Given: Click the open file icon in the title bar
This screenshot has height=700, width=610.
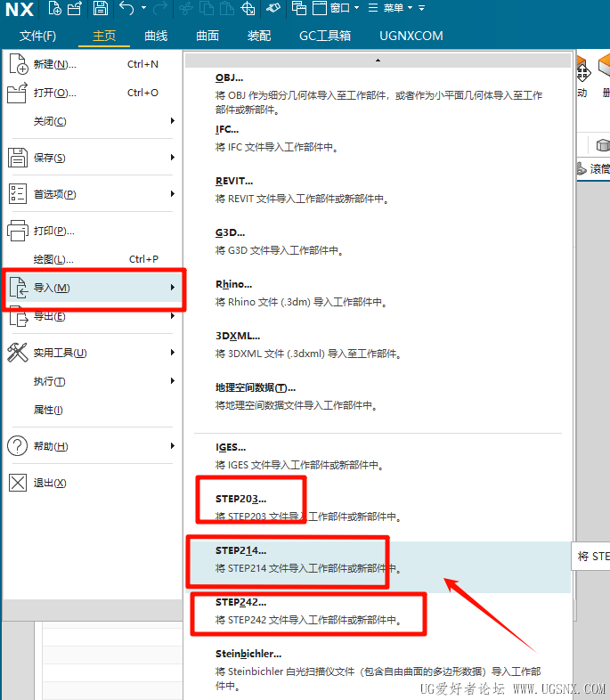Looking at the screenshot, I should pos(75,8).
